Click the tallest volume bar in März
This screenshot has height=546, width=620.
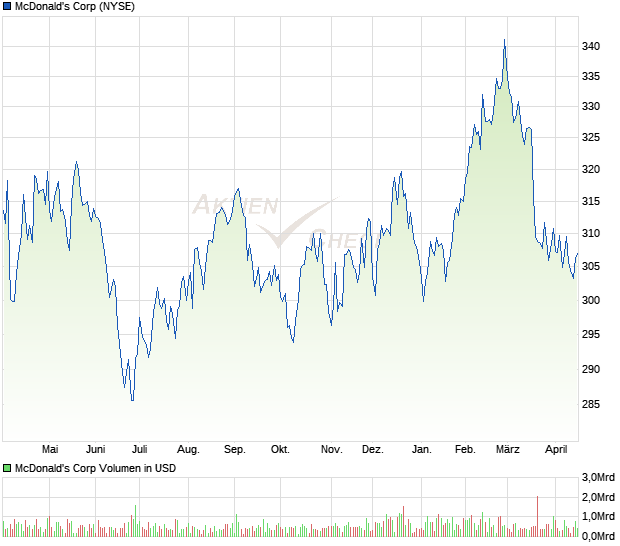click(x=537, y=508)
